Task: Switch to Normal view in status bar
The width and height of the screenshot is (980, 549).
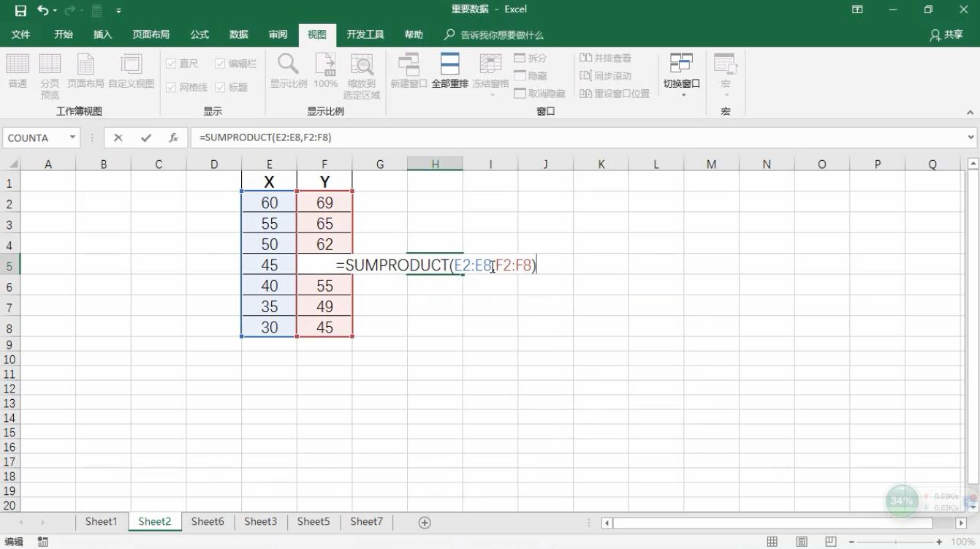Action: coord(772,542)
